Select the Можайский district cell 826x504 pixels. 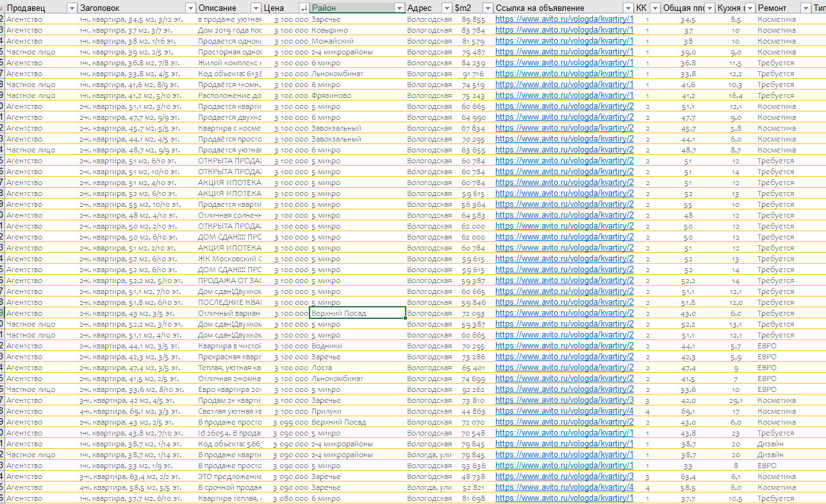click(358, 41)
